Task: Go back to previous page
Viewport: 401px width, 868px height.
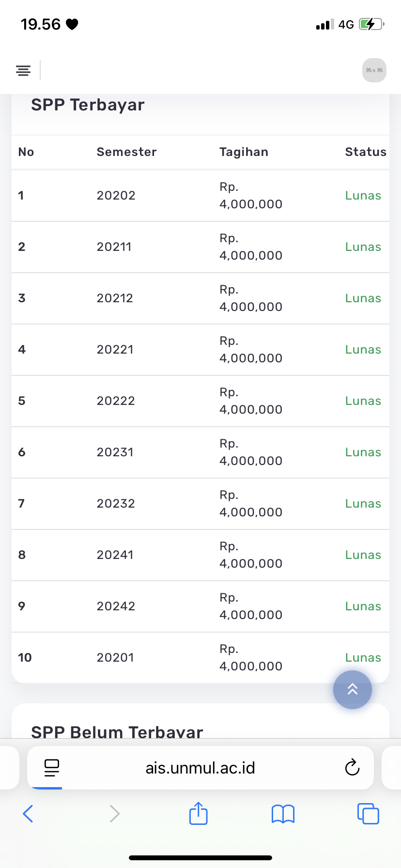Action: (x=28, y=814)
